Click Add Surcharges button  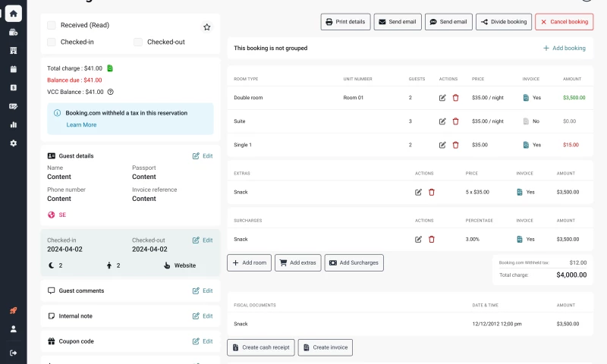tap(354, 262)
